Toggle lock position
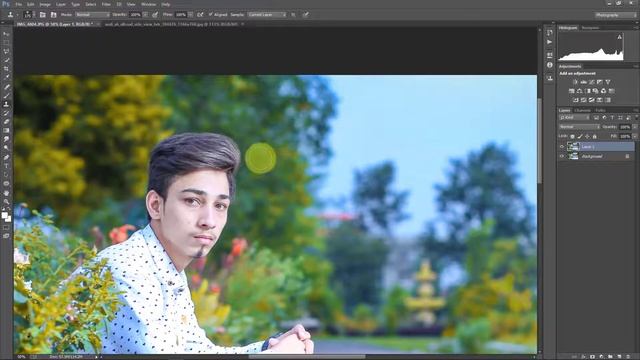640x360 pixels. [587, 136]
